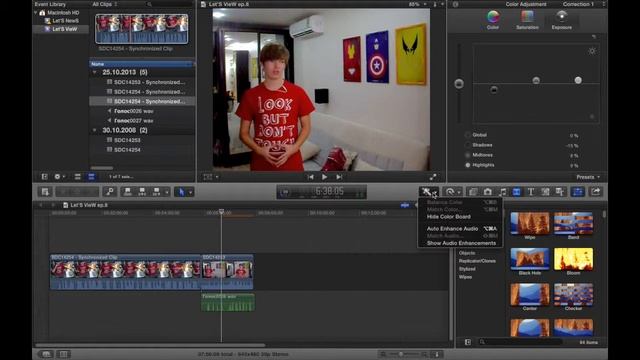Jump to previous edit in viewer

pos(311,177)
